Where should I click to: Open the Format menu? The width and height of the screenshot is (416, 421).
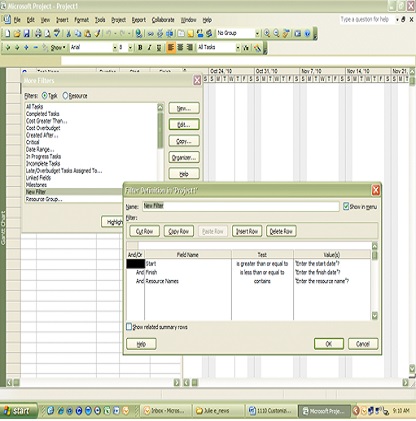click(x=81, y=20)
